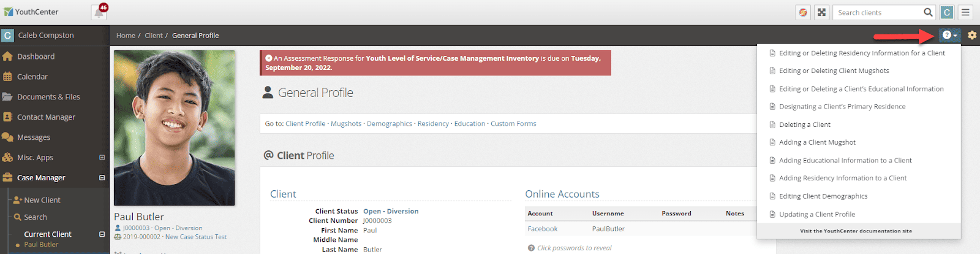Toggle the help question-mark dropdown
Image resolution: width=980 pixels, height=254 pixels.
(x=949, y=35)
